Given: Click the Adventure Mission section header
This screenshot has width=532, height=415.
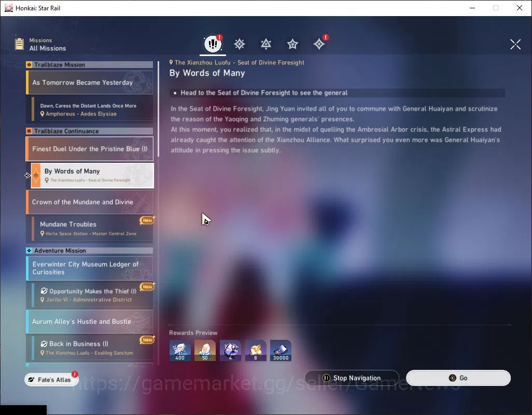Looking at the screenshot, I should tap(90, 251).
